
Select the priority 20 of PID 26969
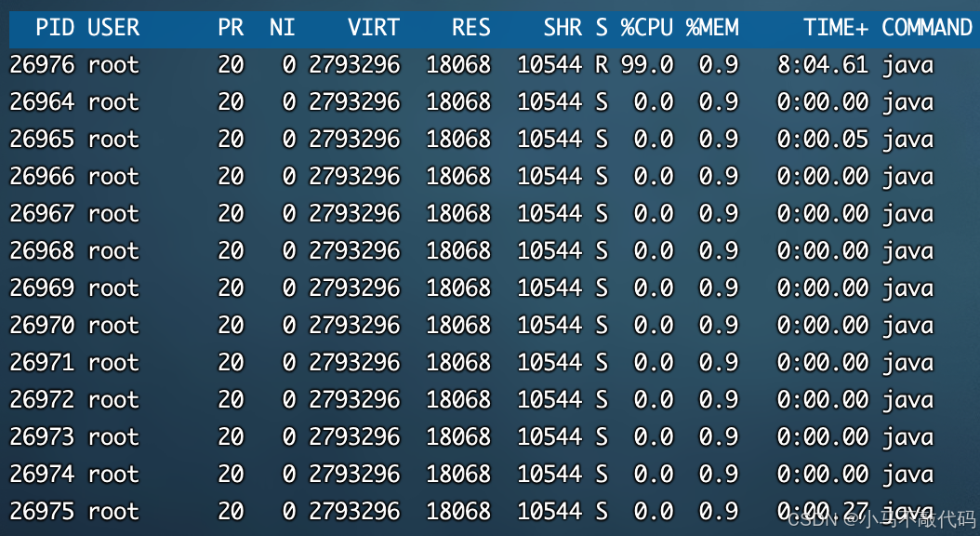[x=231, y=288]
